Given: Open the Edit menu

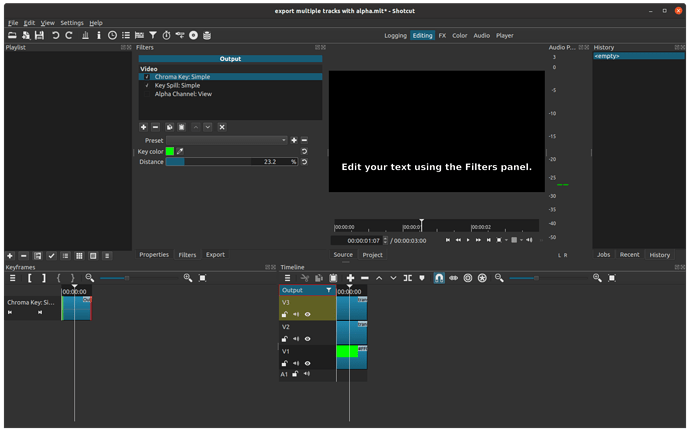Looking at the screenshot, I should click(29, 23).
